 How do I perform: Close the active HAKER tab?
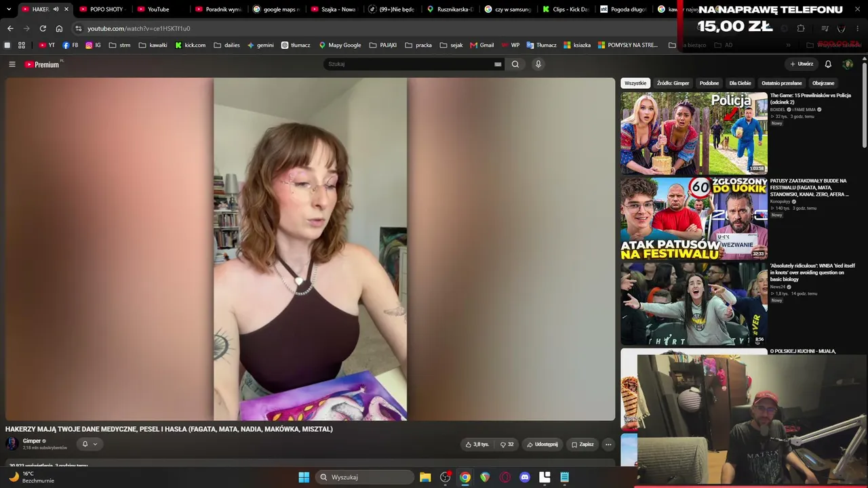click(x=66, y=9)
